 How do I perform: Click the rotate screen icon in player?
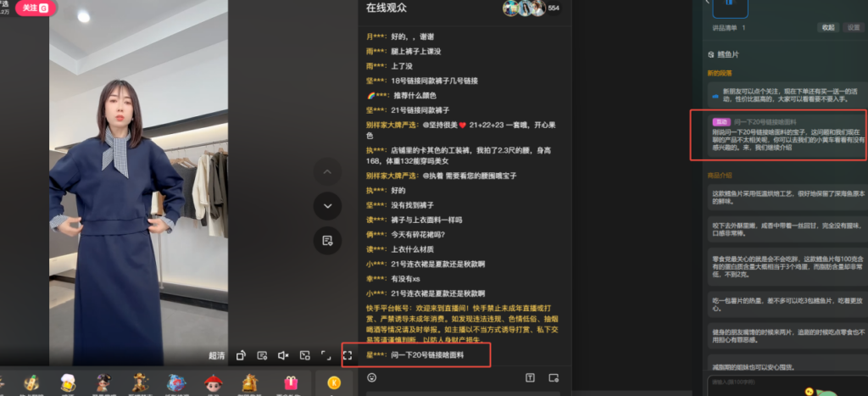(x=242, y=355)
